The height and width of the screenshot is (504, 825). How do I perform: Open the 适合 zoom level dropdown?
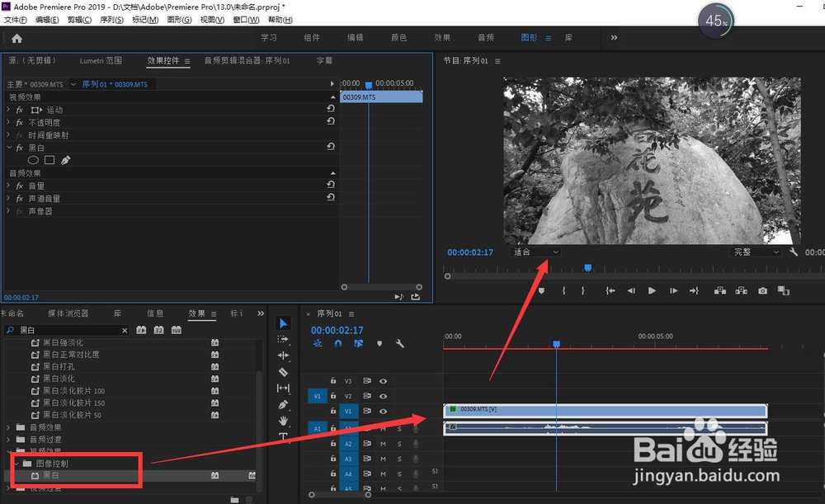[x=535, y=252]
